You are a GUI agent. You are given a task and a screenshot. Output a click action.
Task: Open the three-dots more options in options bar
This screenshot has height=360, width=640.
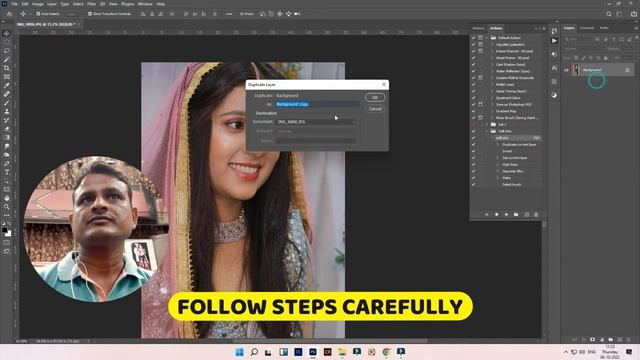[x=229, y=14]
